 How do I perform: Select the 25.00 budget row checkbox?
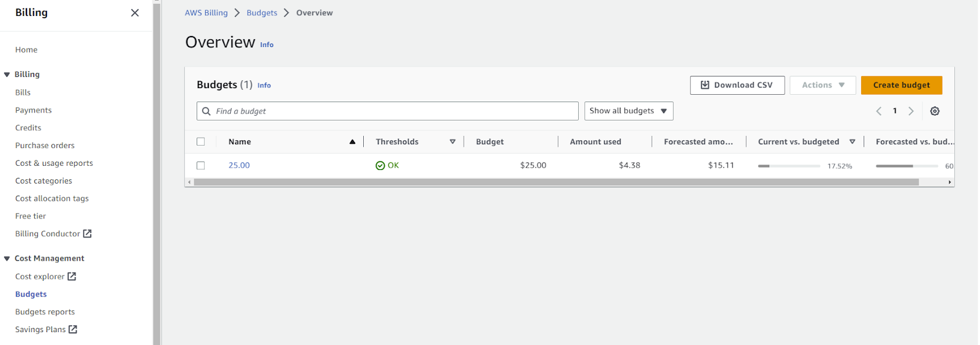coord(200,166)
